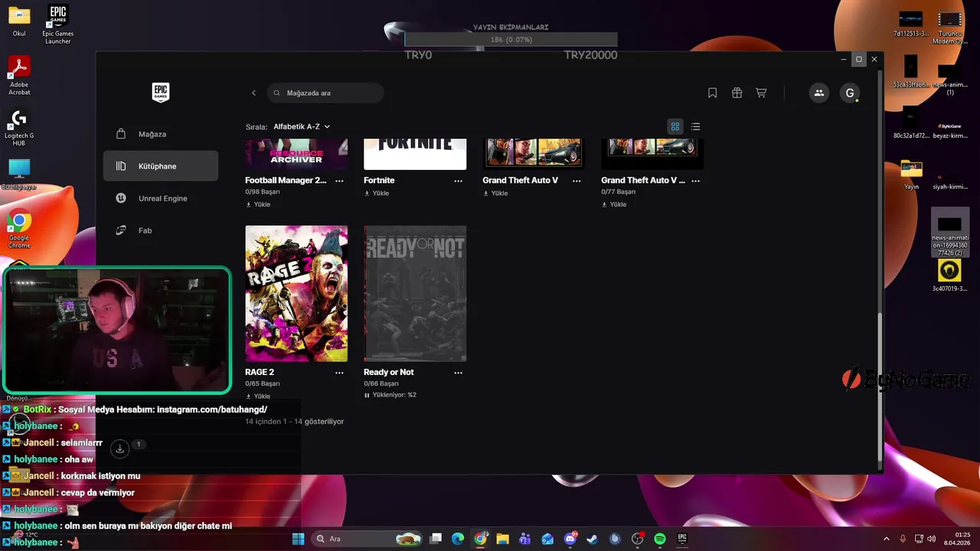Viewport: 980px width, 551px height.
Task: Select beyaz-kirm desktop file
Action: pos(949,128)
